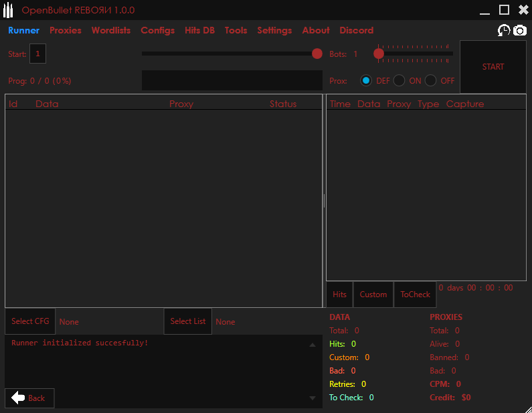This screenshot has height=413, width=532.
Task: Switch to the Hits DB tab
Action: pos(200,30)
